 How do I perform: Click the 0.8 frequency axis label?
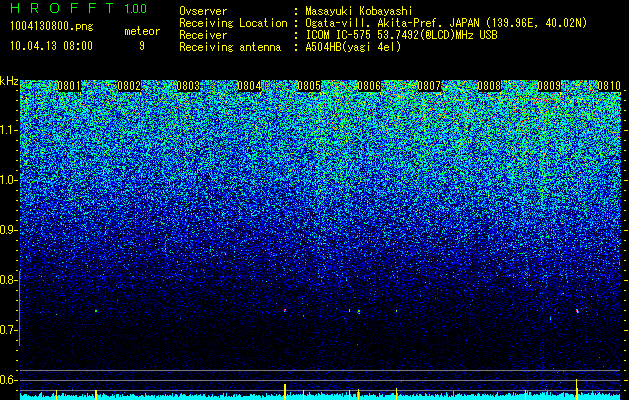point(9,280)
